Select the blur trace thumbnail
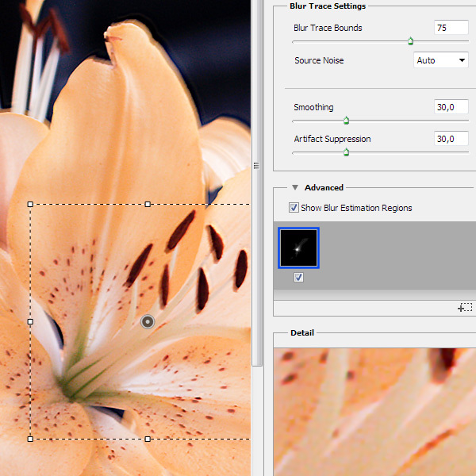This screenshot has width=476, height=476. (x=298, y=248)
